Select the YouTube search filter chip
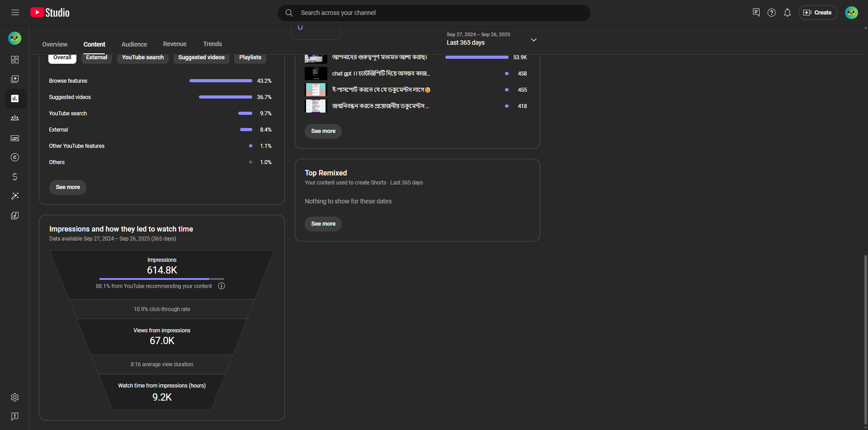868x430 pixels. tap(142, 58)
